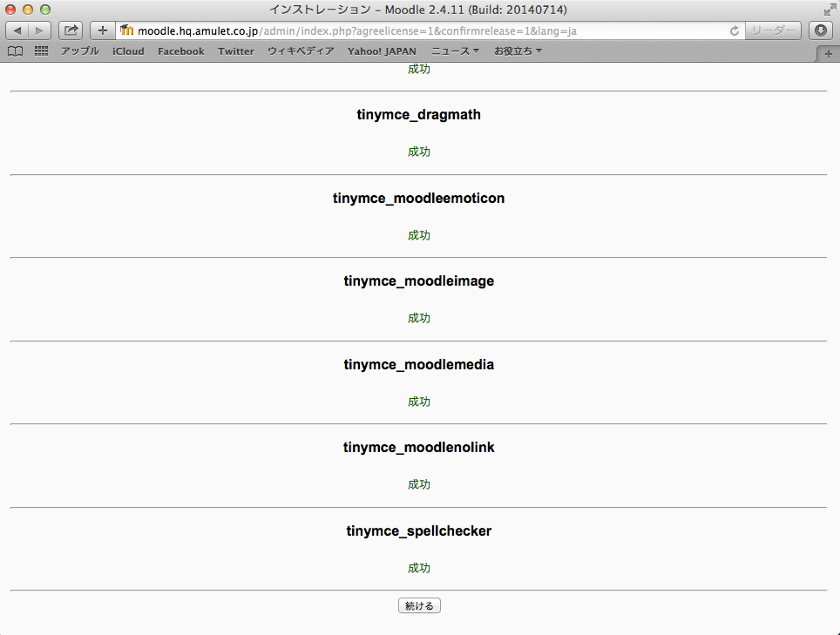Viewport: 840px width, 635px height.
Task: Click the リーダー Reader button
Action: [x=773, y=30]
